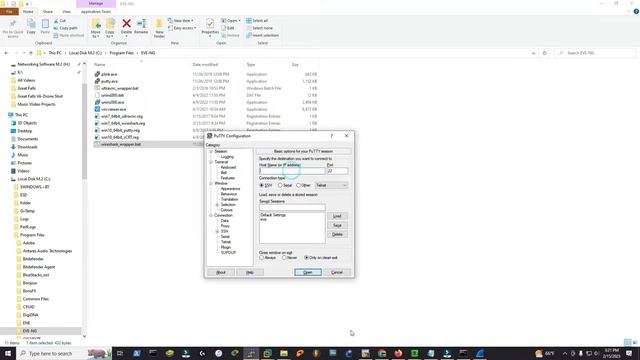640x360 pixels.
Task: Click the Saved Sessions name field
Action: point(292,207)
